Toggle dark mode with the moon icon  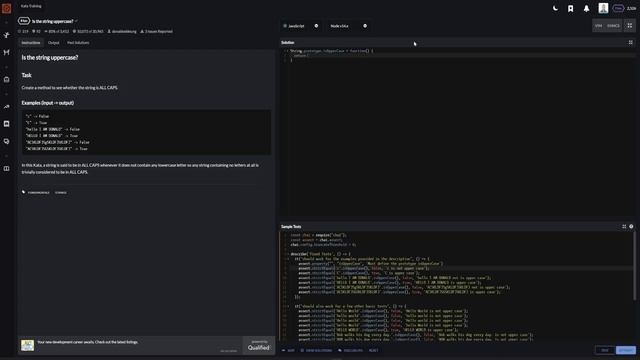(555, 8)
